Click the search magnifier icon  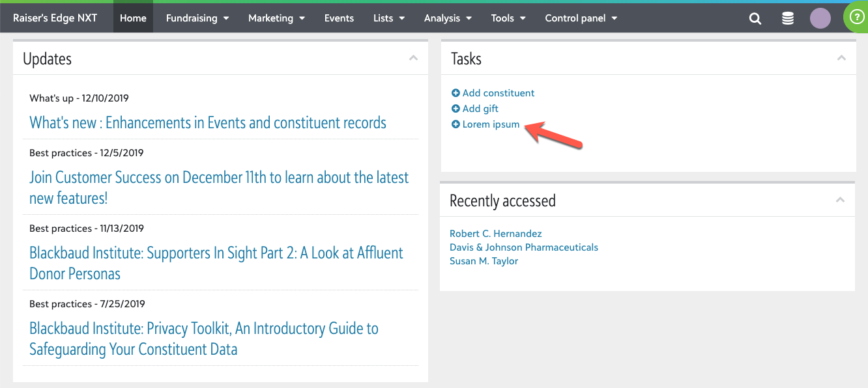pos(755,19)
